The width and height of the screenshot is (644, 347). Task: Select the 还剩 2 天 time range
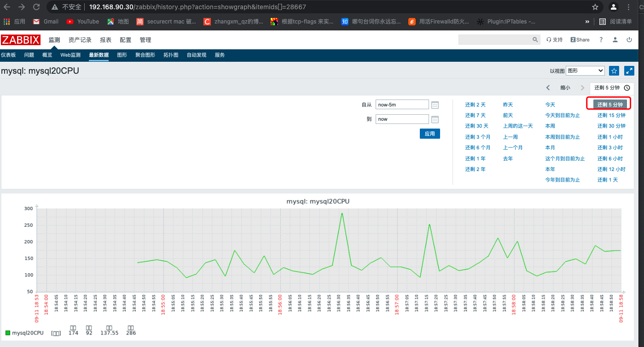point(475,105)
